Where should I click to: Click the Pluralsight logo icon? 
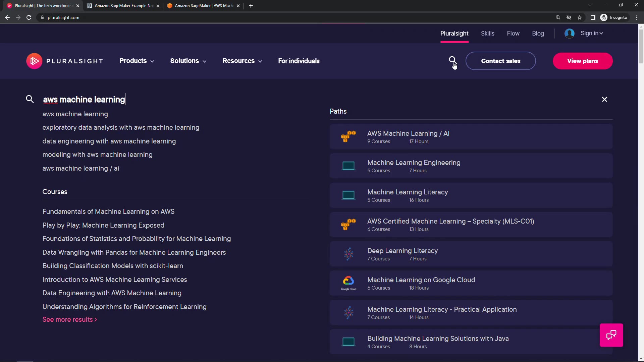(34, 61)
